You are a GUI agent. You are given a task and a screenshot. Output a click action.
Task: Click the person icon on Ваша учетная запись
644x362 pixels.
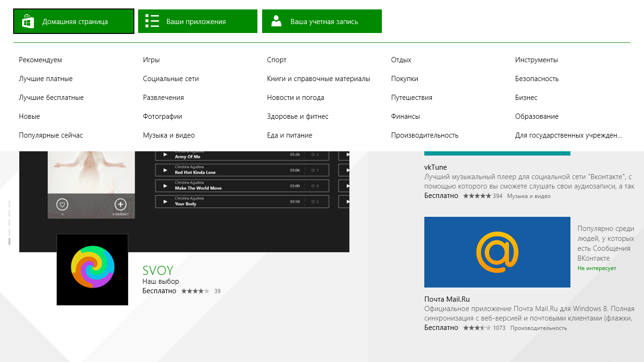click(x=276, y=22)
